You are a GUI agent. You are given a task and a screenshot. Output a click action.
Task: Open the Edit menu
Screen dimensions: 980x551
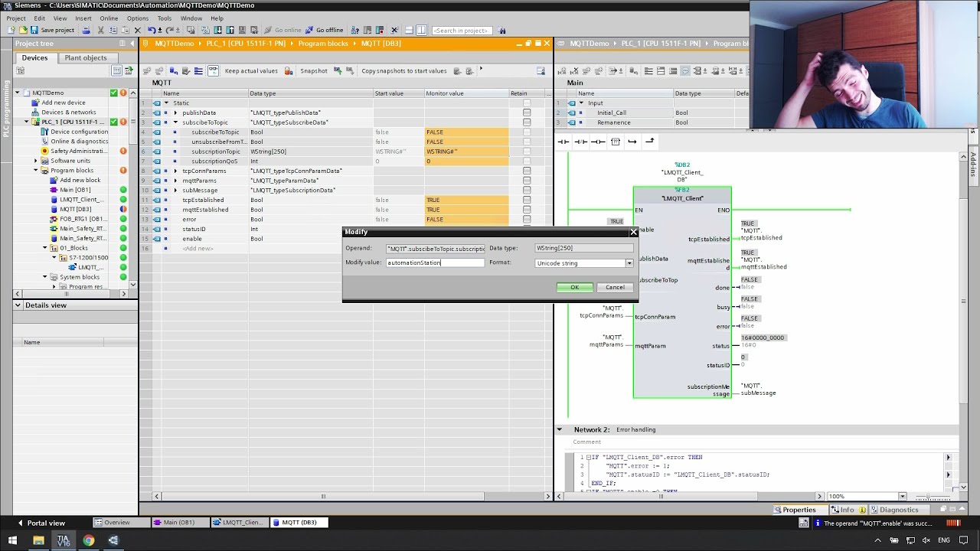click(x=39, y=18)
